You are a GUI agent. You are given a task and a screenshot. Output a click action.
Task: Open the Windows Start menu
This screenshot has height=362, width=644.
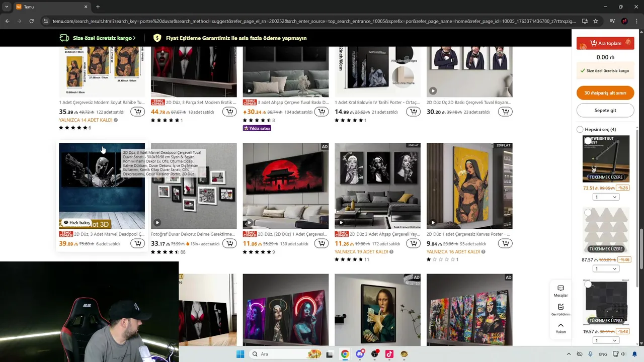tap(240, 354)
